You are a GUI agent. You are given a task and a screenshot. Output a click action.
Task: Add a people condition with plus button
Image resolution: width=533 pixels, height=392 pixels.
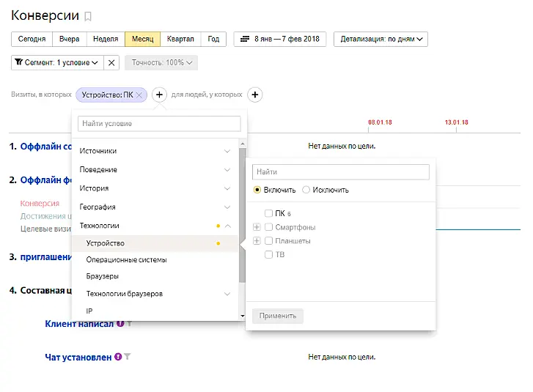coord(254,95)
